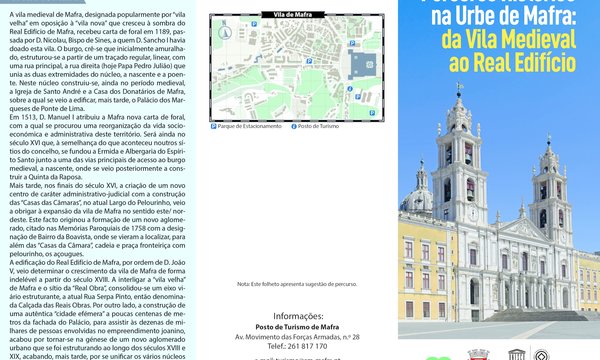This screenshot has width=600, height=360.
Task: Click the 'Posto de Turismo' legend label
Action: click(318, 126)
